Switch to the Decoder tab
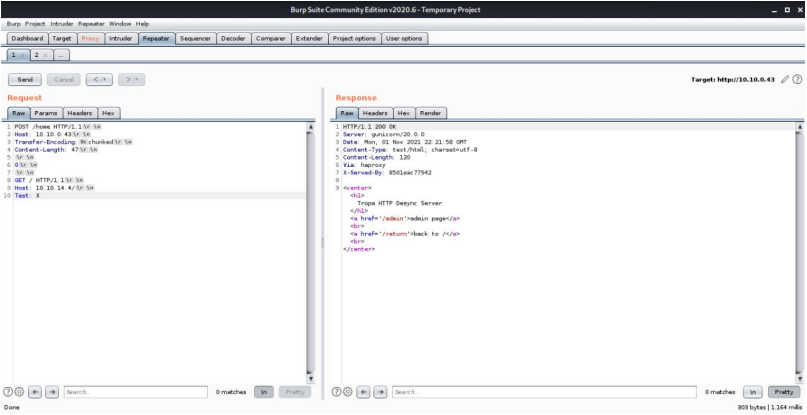This screenshot has height=415, width=807. point(233,39)
